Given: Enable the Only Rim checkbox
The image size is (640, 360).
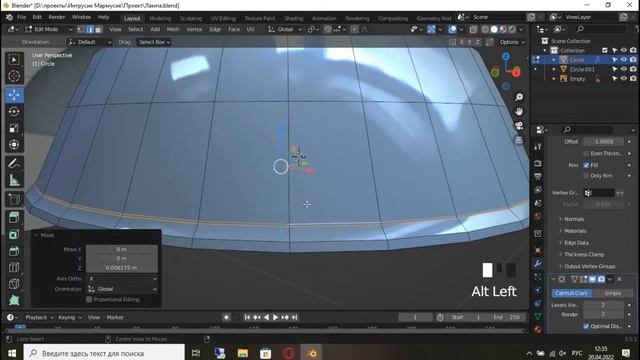Looking at the screenshot, I should (586, 176).
